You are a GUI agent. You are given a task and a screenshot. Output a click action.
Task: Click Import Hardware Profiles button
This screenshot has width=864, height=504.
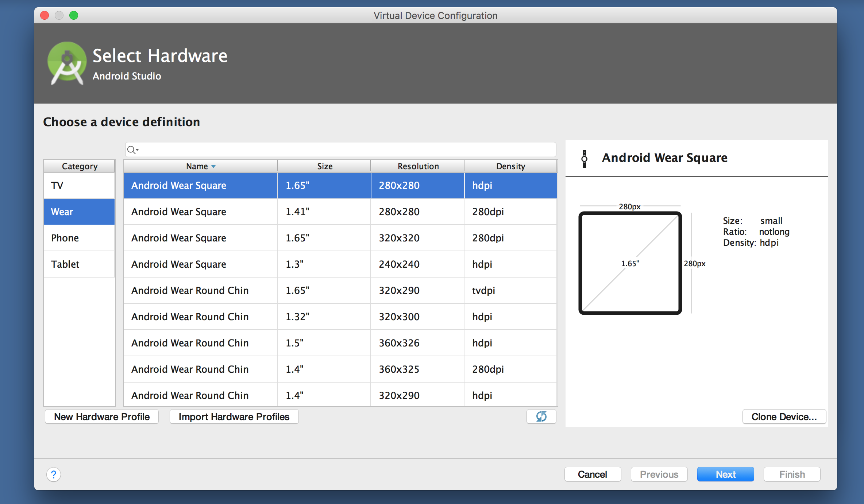point(234,416)
